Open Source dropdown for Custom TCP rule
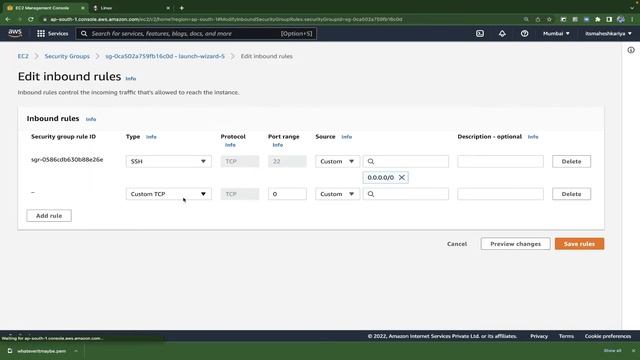This screenshot has width=640, height=360. tap(337, 194)
